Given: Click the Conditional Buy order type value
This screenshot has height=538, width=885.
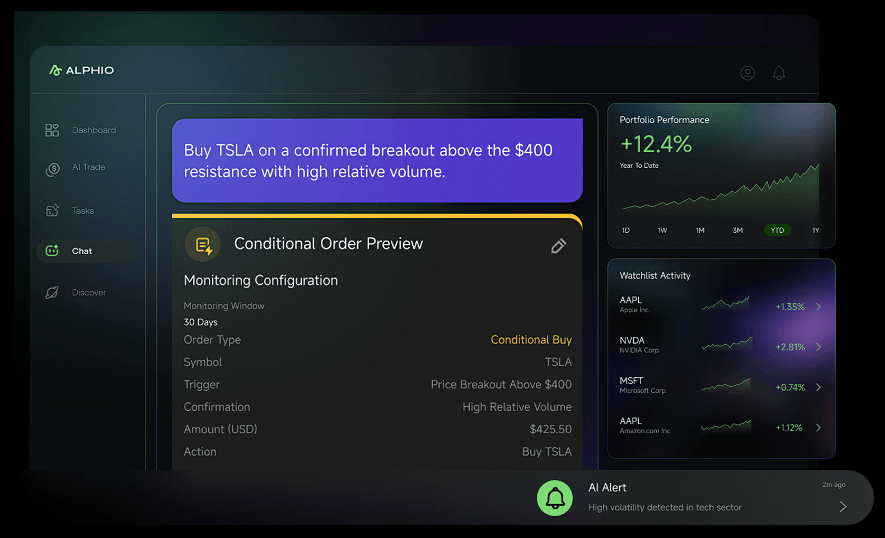Looking at the screenshot, I should click(x=531, y=340).
